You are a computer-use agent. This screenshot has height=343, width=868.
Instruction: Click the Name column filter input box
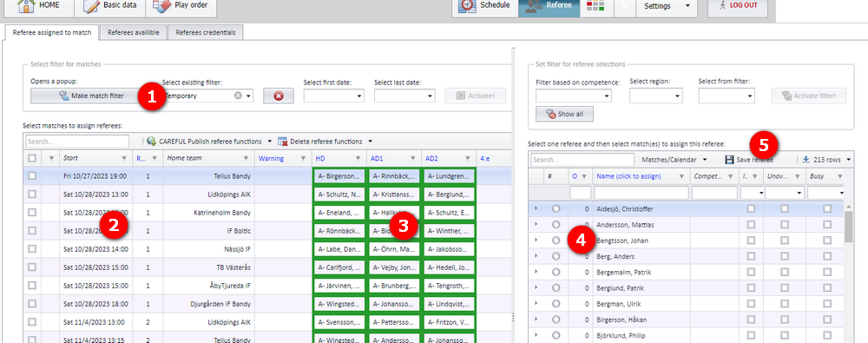coord(641,192)
